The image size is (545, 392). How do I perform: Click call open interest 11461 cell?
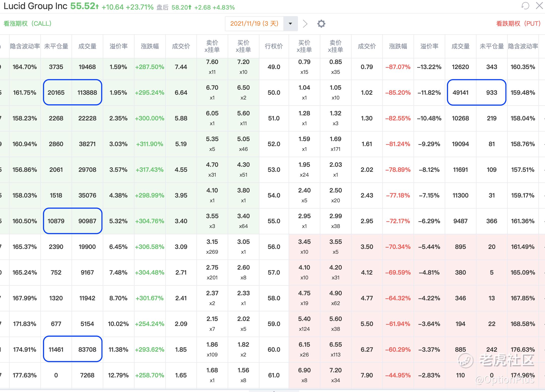click(x=56, y=350)
